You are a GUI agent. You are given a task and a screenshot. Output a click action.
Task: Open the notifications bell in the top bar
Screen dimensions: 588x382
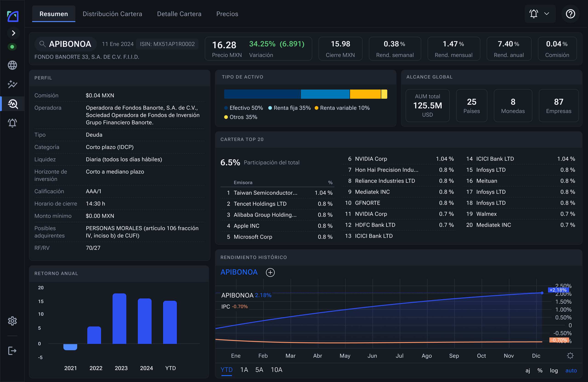point(534,14)
